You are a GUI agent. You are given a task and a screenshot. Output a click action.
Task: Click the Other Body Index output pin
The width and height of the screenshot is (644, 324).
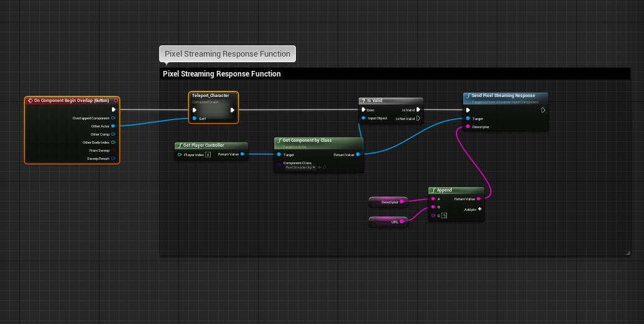pos(113,142)
